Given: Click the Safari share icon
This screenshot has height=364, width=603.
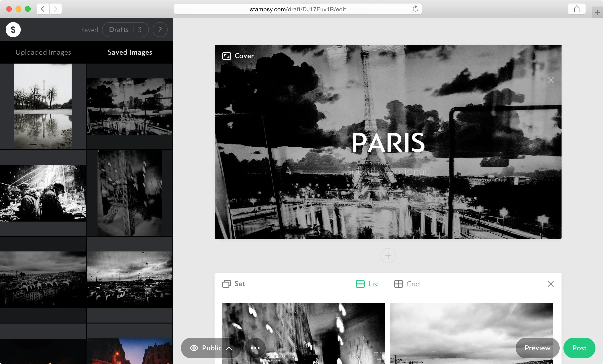Looking at the screenshot, I should 577,9.
